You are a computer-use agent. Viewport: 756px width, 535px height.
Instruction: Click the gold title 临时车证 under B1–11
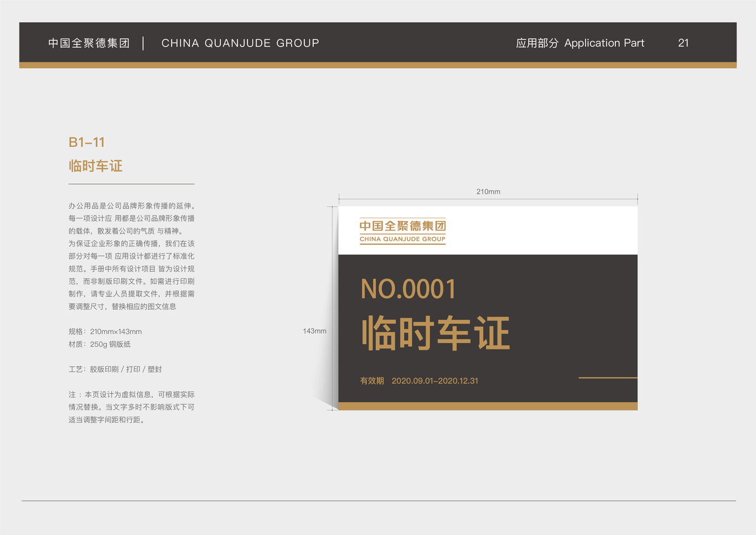(x=96, y=166)
